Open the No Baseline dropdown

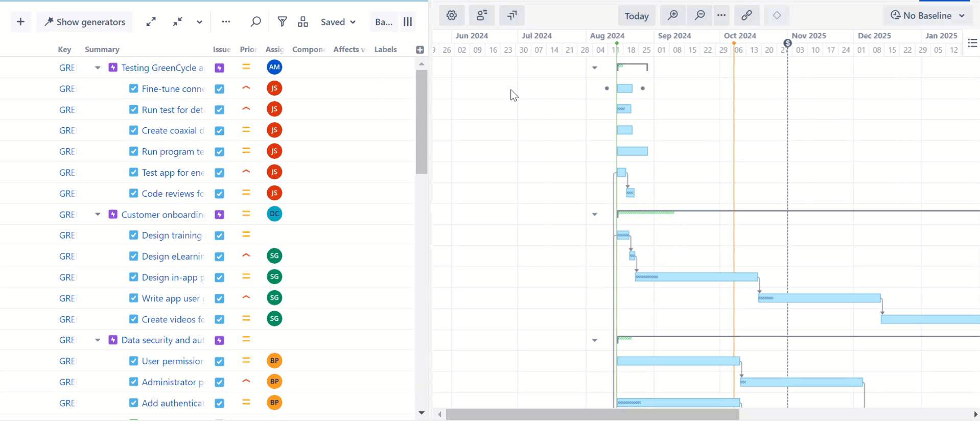(927, 16)
